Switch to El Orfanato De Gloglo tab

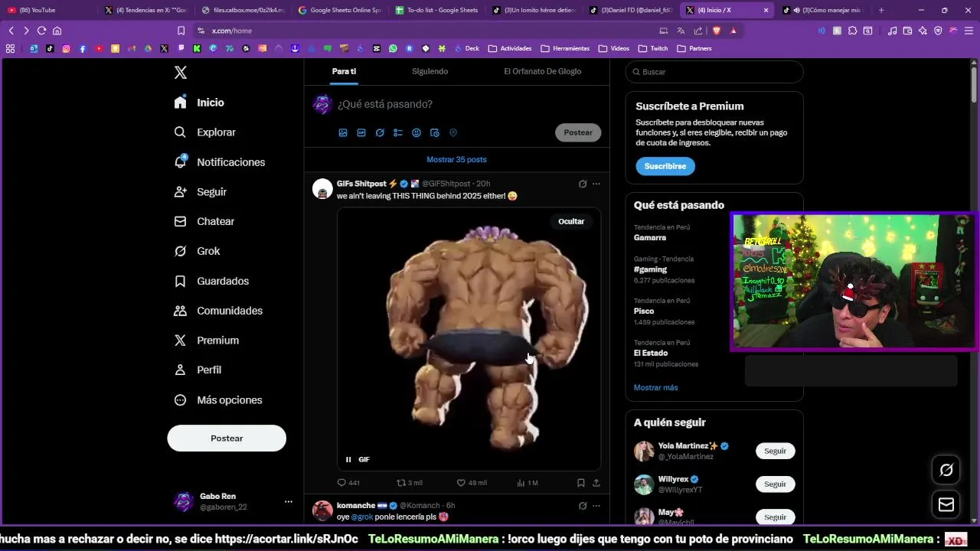(542, 71)
